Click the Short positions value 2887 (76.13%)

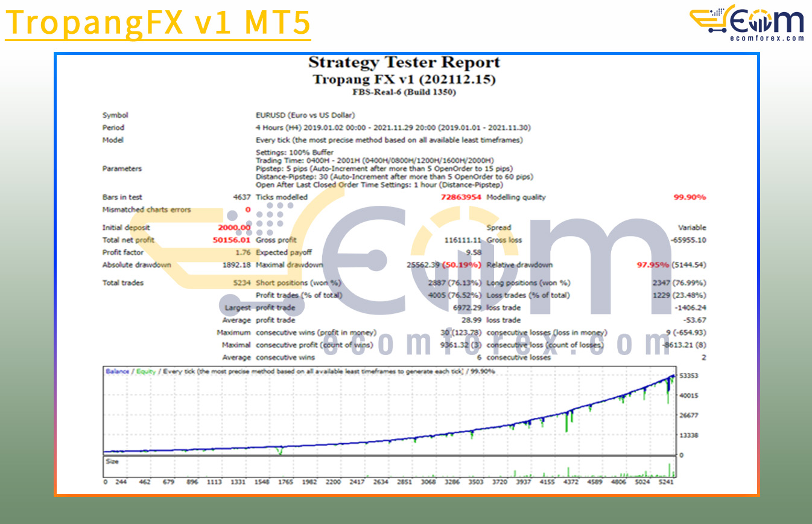pyautogui.click(x=454, y=283)
